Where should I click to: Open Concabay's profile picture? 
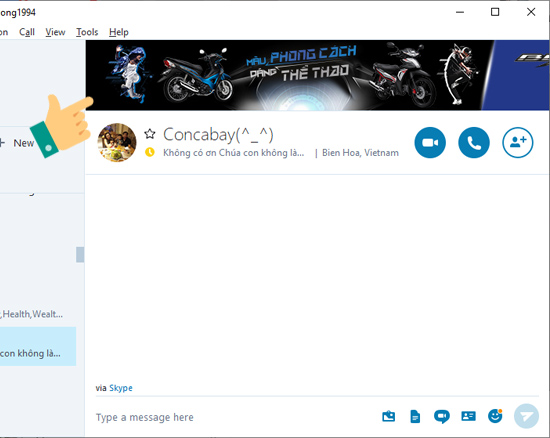(117, 143)
